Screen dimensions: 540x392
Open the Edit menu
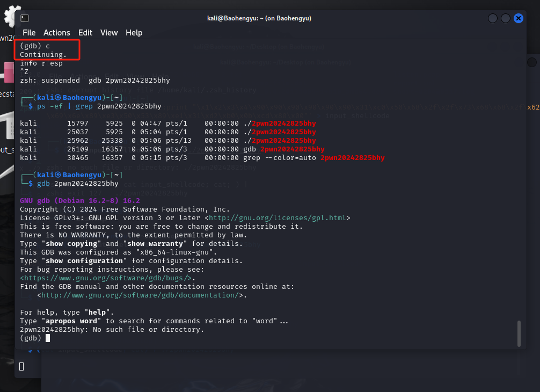tap(85, 33)
